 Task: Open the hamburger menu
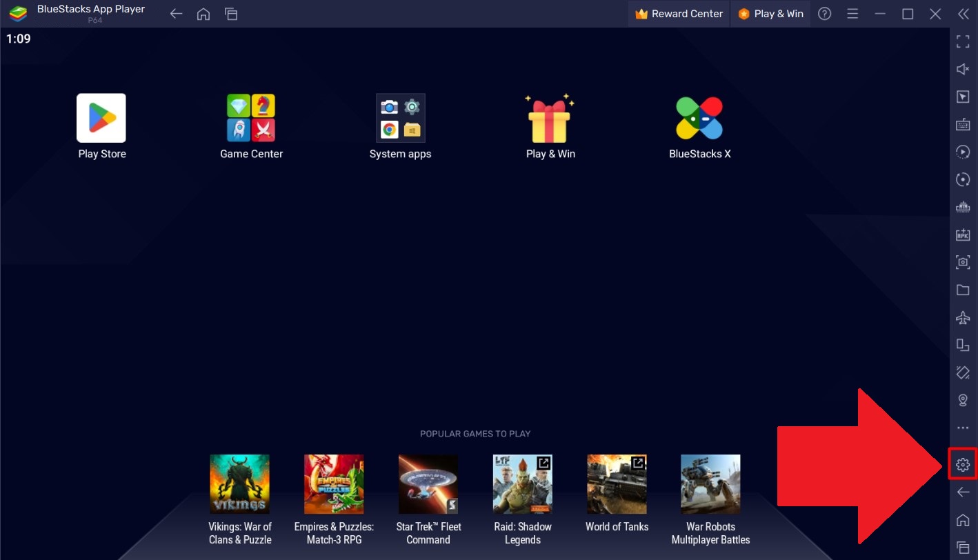(852, 13)
